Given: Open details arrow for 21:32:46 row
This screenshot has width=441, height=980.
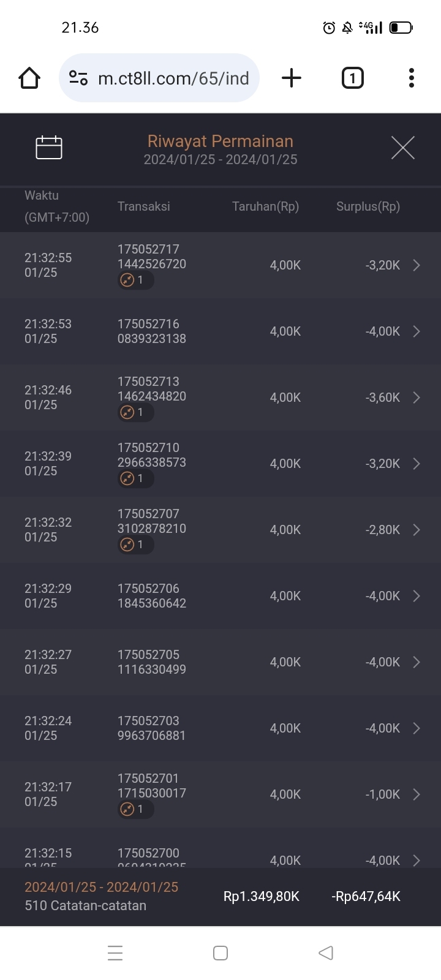Looking at the screenshot, I should [417, 398].
